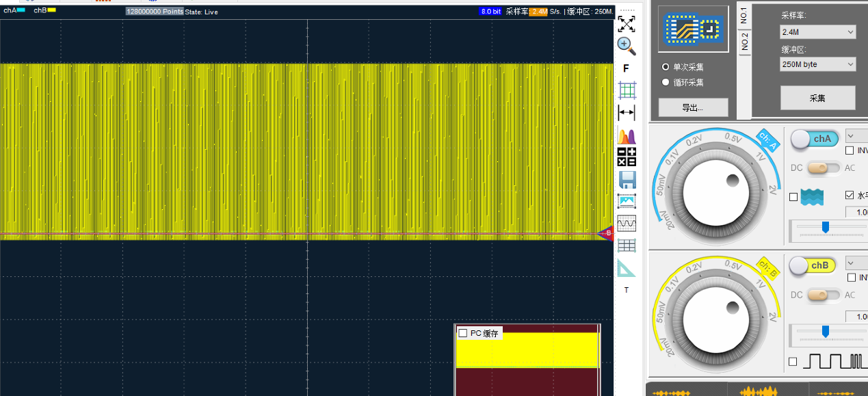Screen dimensions: 868x396
Task: Click the channel A offset slider handle
Action: (x=826, y=227)
